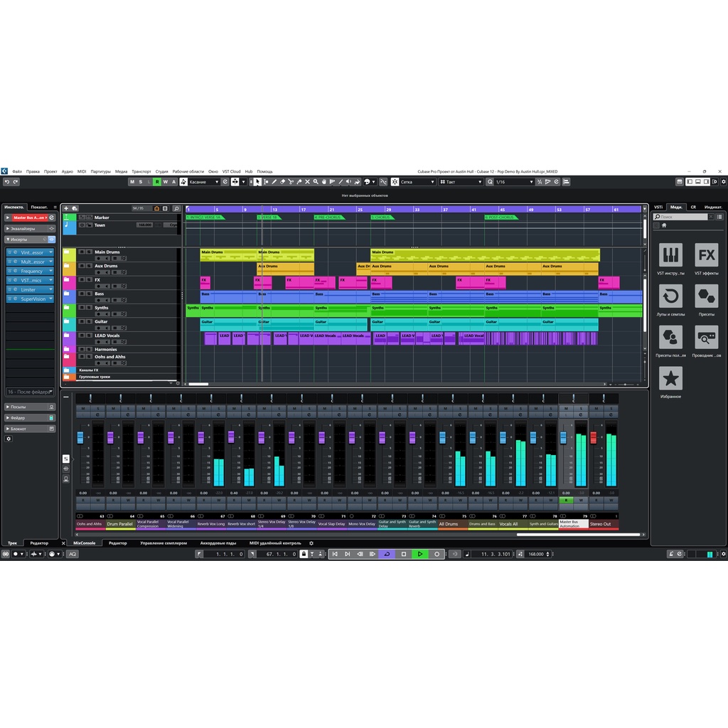The width and height of the screenshot is (728, 728).
Task: Toggle the global Mute M button in toolbar
Action: [132, 182]
